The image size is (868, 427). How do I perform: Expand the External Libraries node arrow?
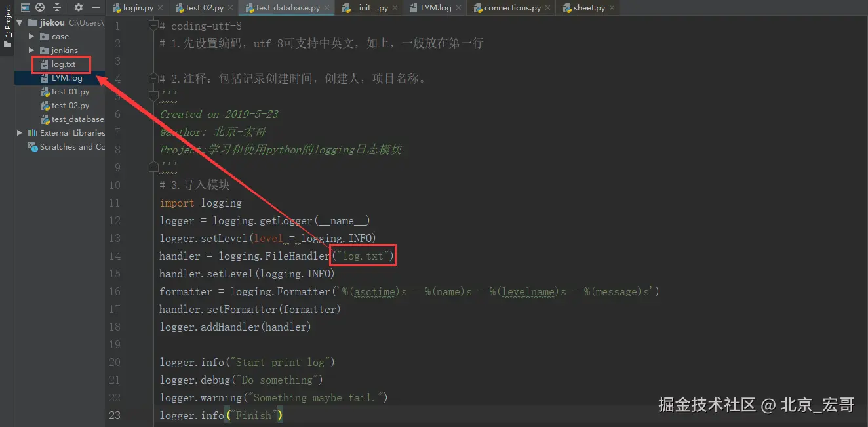pyautogui.click(x=20, y=133)
